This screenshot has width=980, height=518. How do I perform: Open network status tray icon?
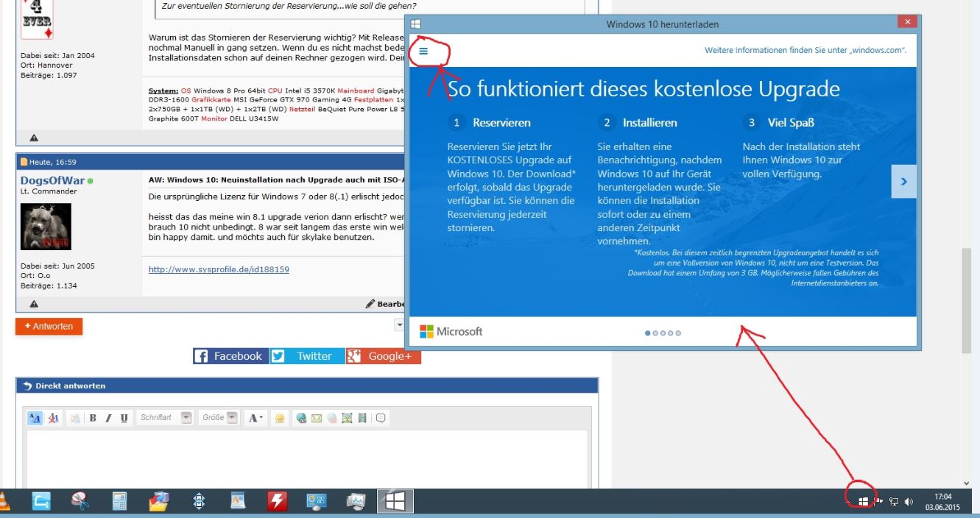tap(894, 501)
